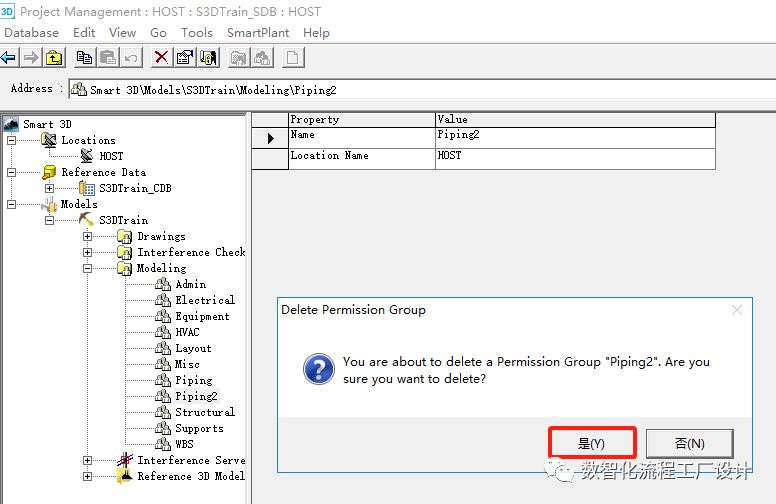The height and width of the screenshot is (504, 776).
Task: Open the View menu
Action: pos(122,33)
